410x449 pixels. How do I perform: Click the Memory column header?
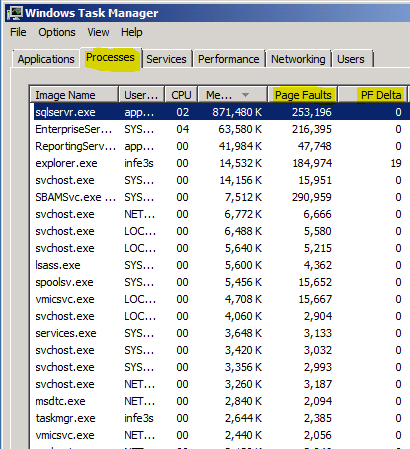click(x=232, y=95)
